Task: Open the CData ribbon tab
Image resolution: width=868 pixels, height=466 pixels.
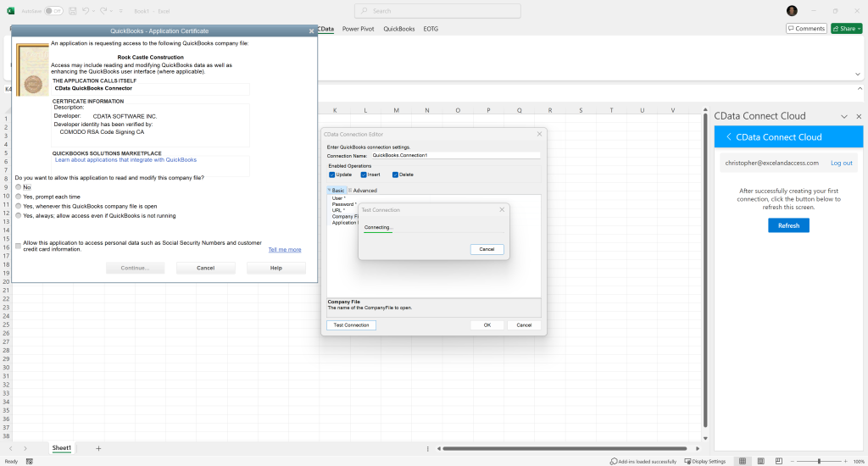Action: point(326,29)
